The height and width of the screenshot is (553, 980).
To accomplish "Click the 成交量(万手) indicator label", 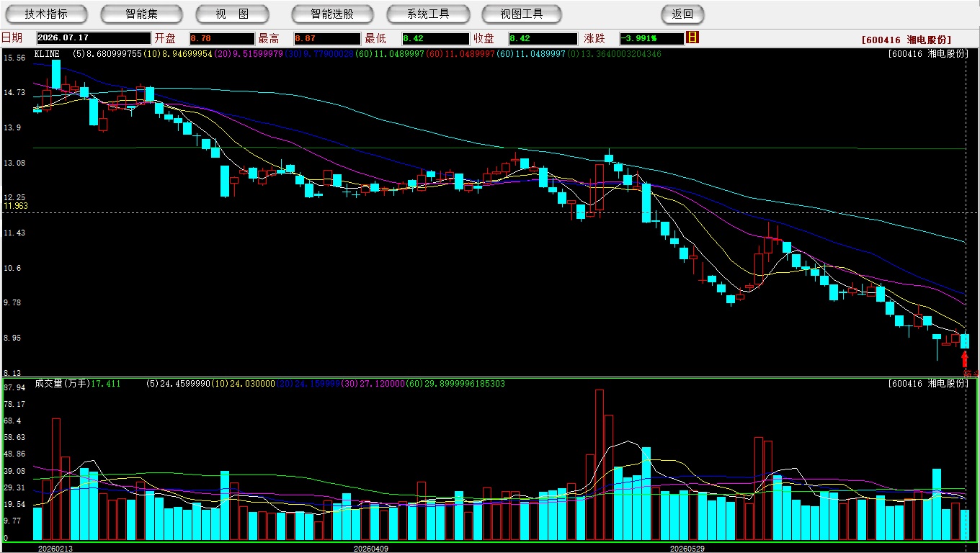I will (x=62, y=384).
